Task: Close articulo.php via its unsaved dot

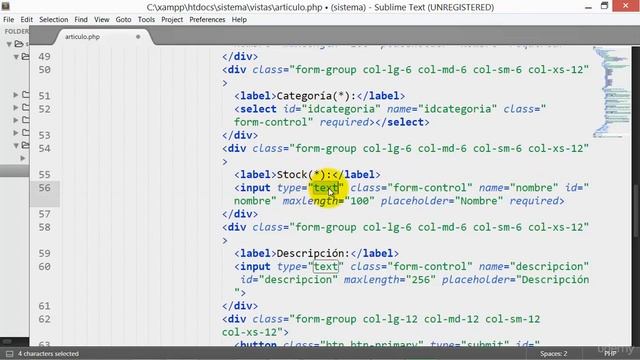Action: pyautogui.click(x=138, y=37)
